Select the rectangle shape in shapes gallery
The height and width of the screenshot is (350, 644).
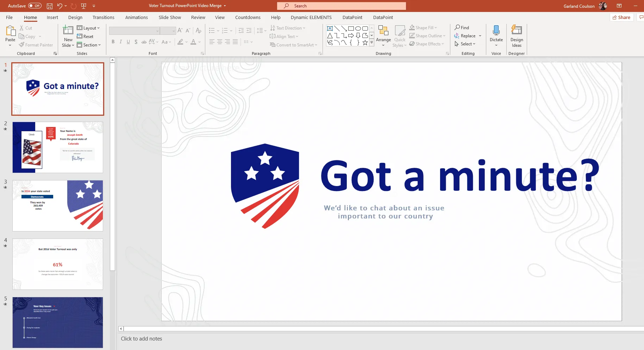point(351,28)
